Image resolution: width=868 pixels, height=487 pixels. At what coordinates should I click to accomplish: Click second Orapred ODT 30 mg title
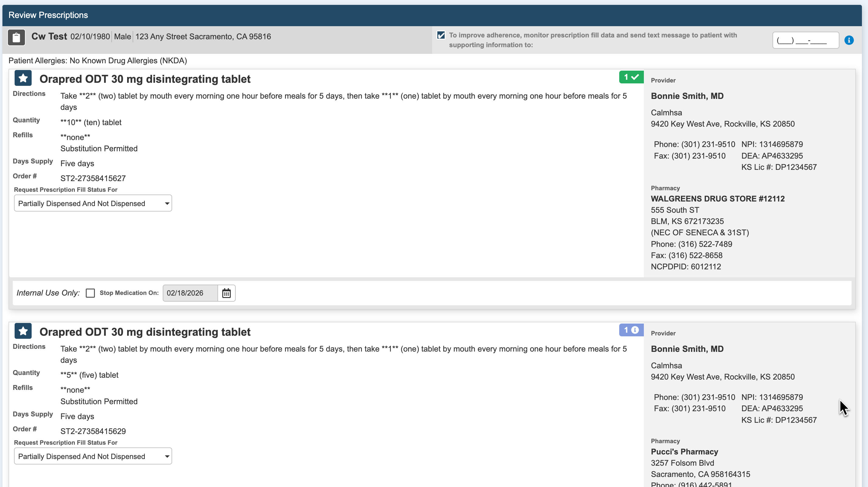coord(145,332)
